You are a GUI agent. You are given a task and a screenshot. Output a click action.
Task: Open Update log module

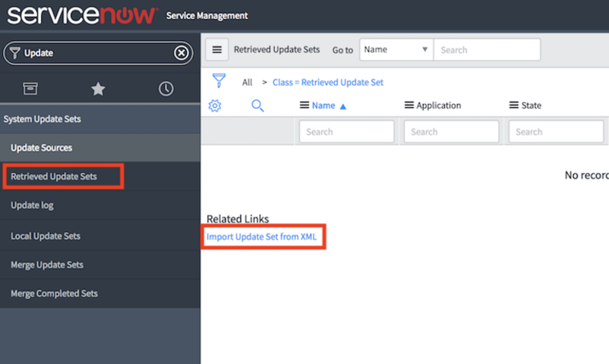100,205
